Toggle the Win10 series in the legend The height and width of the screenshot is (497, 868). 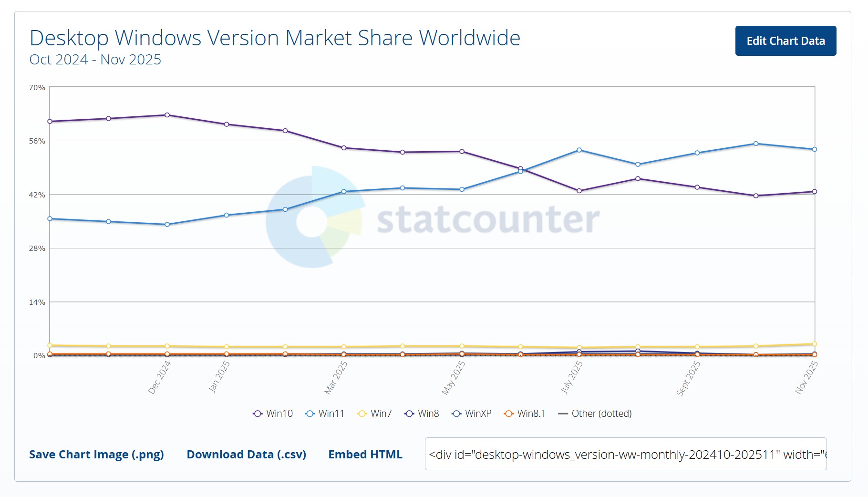pyautogui.click(x=279, y=414)
